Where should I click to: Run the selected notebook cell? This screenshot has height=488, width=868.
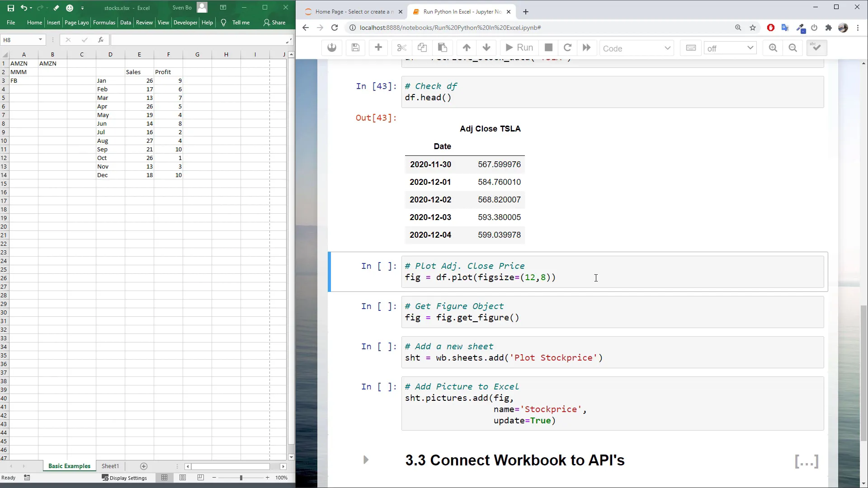coord(519,48)
